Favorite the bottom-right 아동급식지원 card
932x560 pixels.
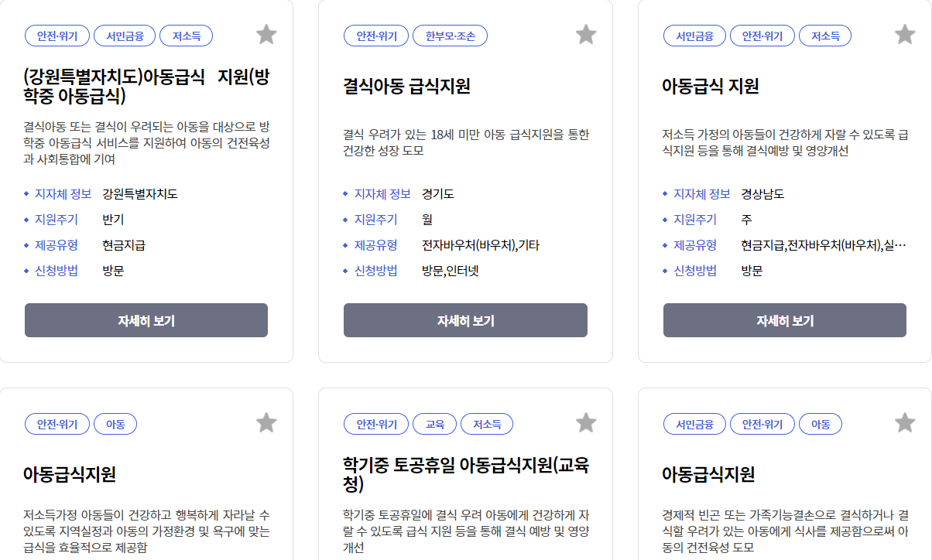pos(903,422)
